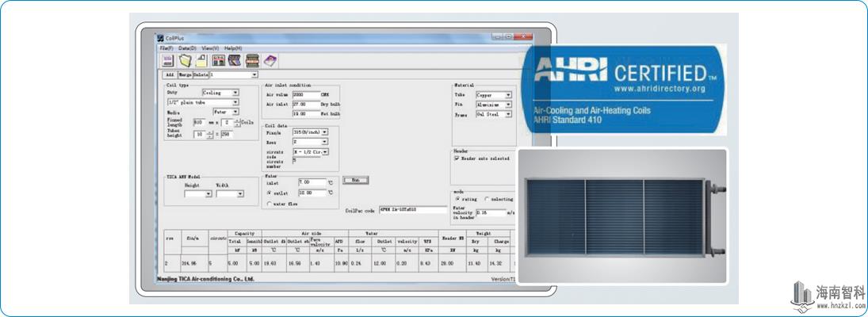
Task: Click the Air inlet Dry bulb field
Action: click(x=306, y=104)
